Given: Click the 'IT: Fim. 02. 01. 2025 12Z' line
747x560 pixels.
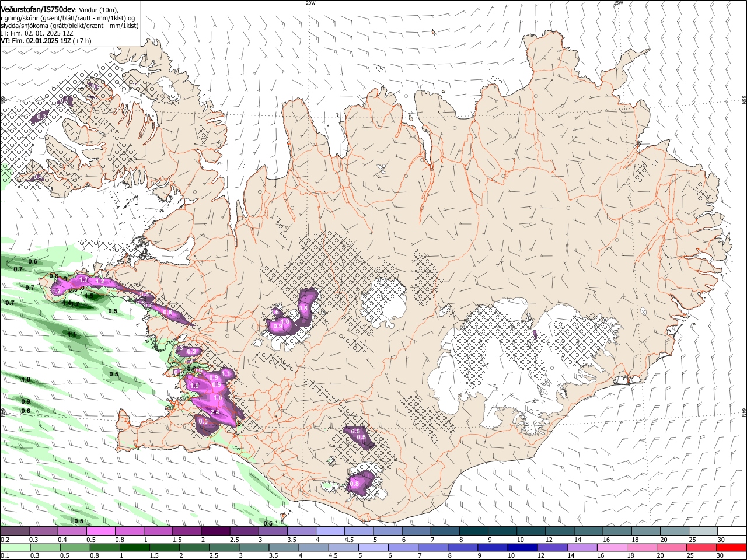Looking at the screenshot, I should pos(36,33).
